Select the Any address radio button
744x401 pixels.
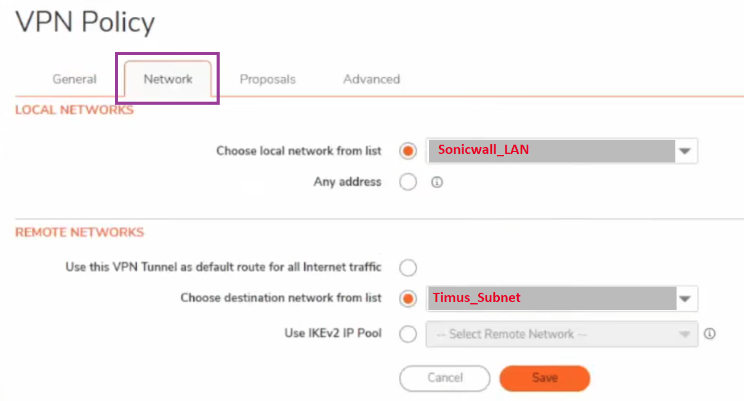[x=408, y=182]
